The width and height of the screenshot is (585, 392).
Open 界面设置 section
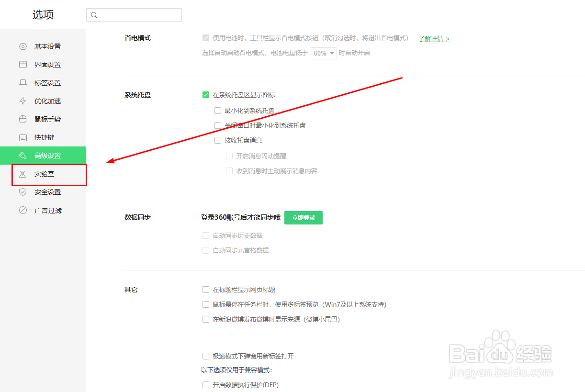tap(43, 65)
